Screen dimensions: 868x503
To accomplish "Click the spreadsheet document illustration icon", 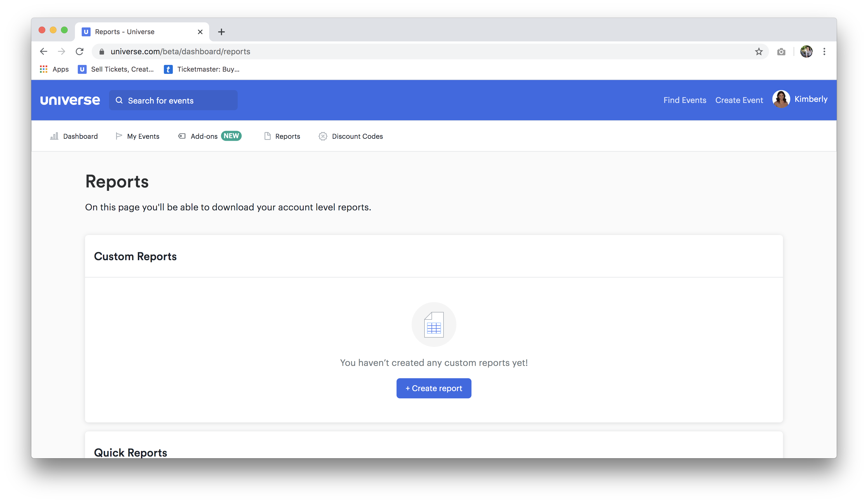I will (434, 325).
